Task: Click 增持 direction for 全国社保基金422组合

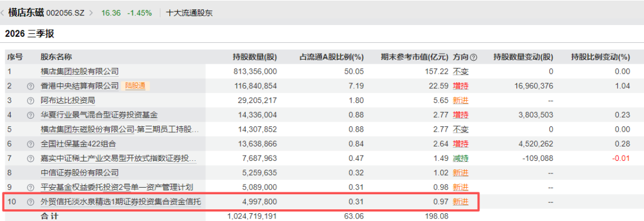Action: pos(460,144)
